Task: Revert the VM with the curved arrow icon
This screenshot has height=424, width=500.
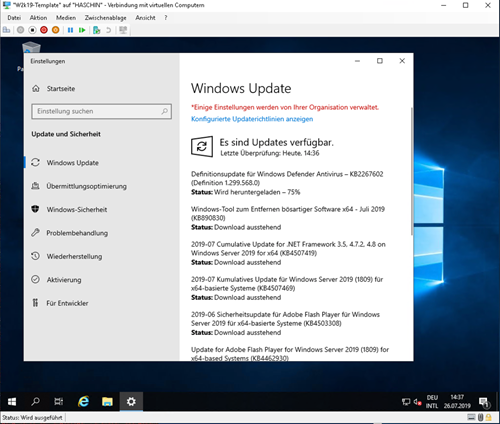Action: point(108,30)
